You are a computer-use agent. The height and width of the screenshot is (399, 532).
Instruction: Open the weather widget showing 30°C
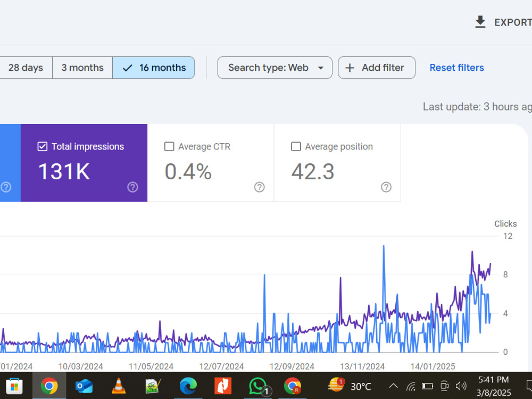(350, 386)
